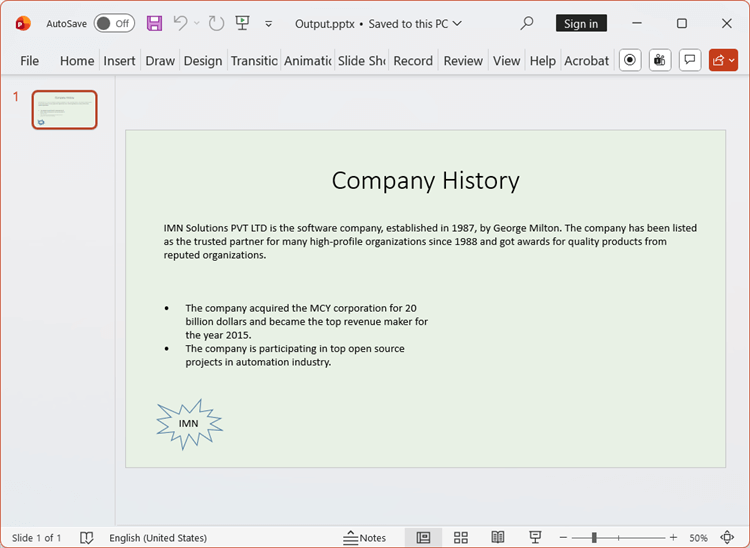Image resolution: width=750 pixels, height=548 pixels.
Task: Open the Draw tab
Action: click(160, 61)
